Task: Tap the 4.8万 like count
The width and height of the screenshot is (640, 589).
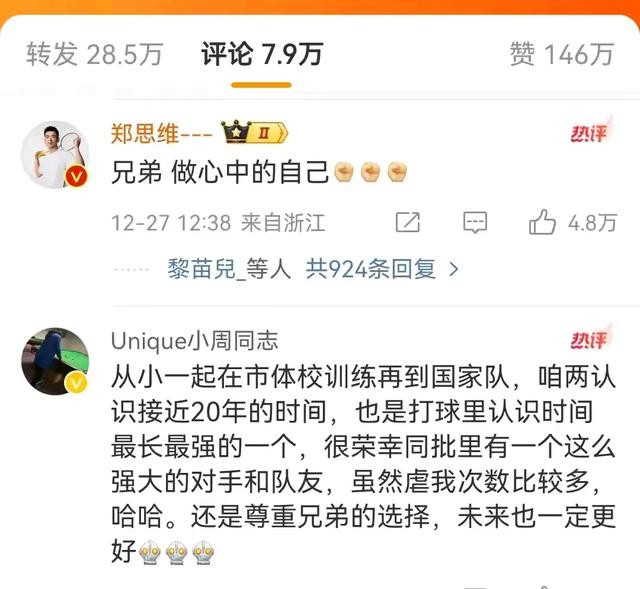Action: 592,223
